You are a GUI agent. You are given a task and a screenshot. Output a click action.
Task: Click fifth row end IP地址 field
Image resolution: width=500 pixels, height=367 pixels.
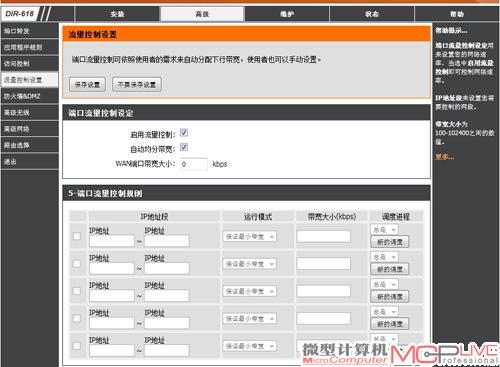click(x=167, y=350)
